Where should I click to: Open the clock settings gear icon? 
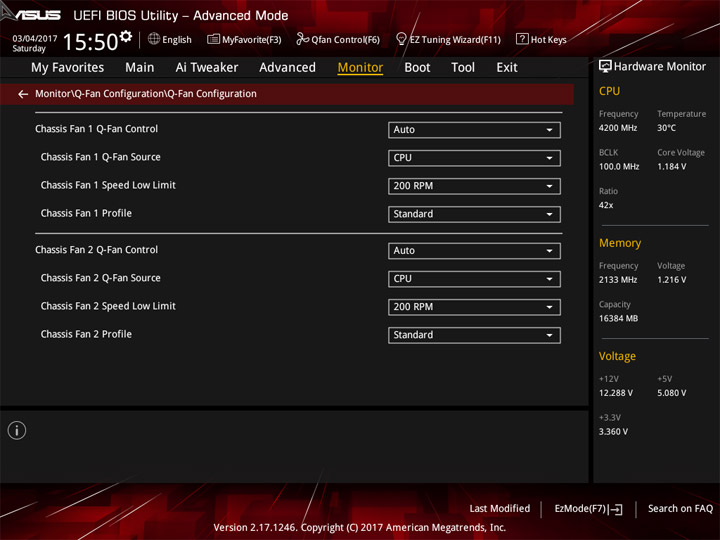coord(126,36)
